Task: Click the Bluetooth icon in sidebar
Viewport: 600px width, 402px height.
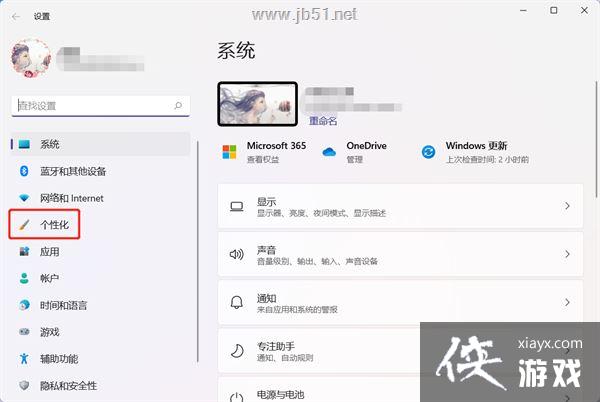Action: (x=24, y=171)
